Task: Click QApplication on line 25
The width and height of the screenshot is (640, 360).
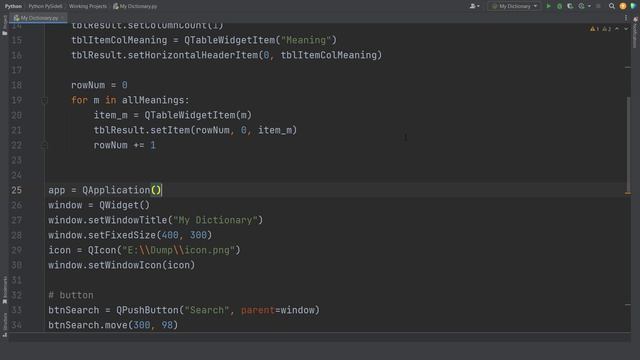Action: [x=116, y=190]
